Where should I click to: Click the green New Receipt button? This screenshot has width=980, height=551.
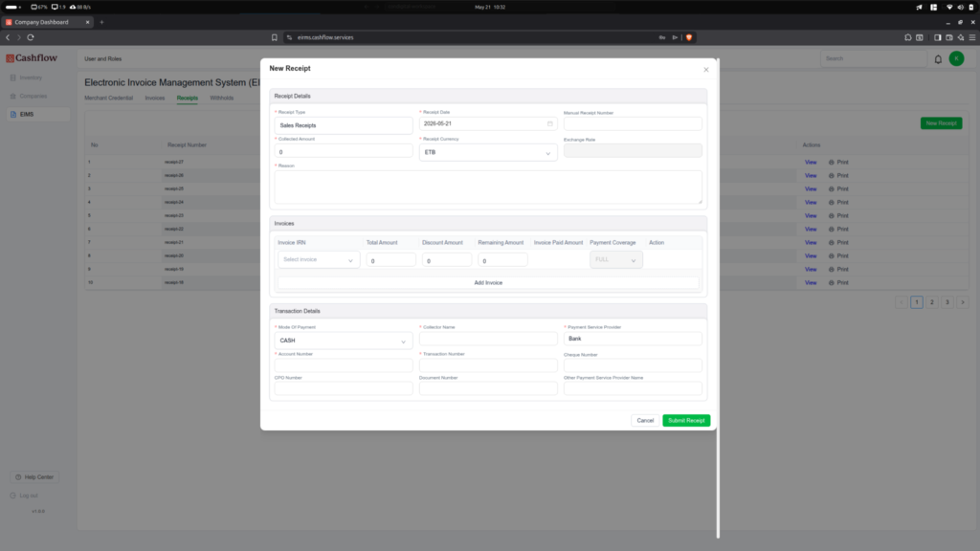[942, 123]
